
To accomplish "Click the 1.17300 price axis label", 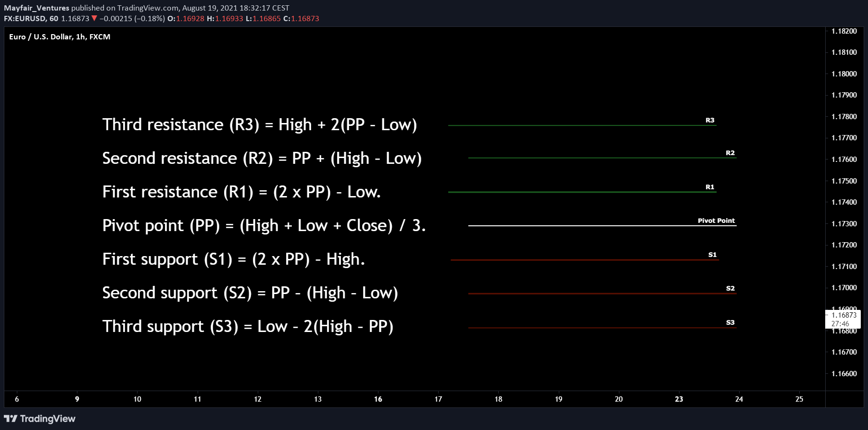I will tap(844, 223).
